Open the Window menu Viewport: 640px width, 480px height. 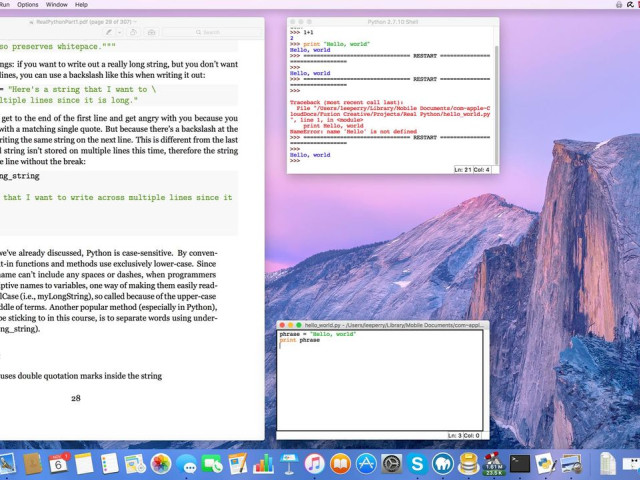pyautogui.click(x=57, y=5)
